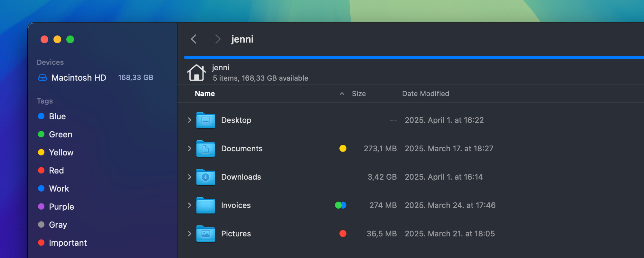This screenshot has height=258, width=644.
Task: Expand the Desktop folder row
Action: 189,120
